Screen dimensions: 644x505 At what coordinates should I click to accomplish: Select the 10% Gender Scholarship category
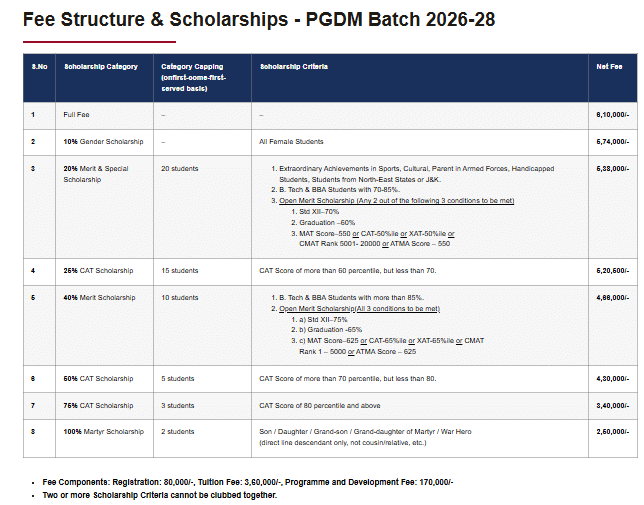[x=103, y=142]
